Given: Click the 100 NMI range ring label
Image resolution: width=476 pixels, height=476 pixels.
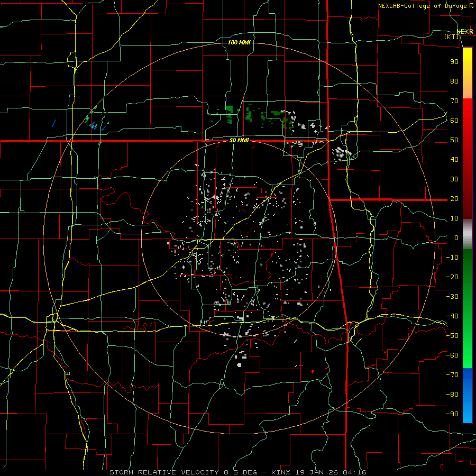Looking at the screenshot, I should (239, 42).
